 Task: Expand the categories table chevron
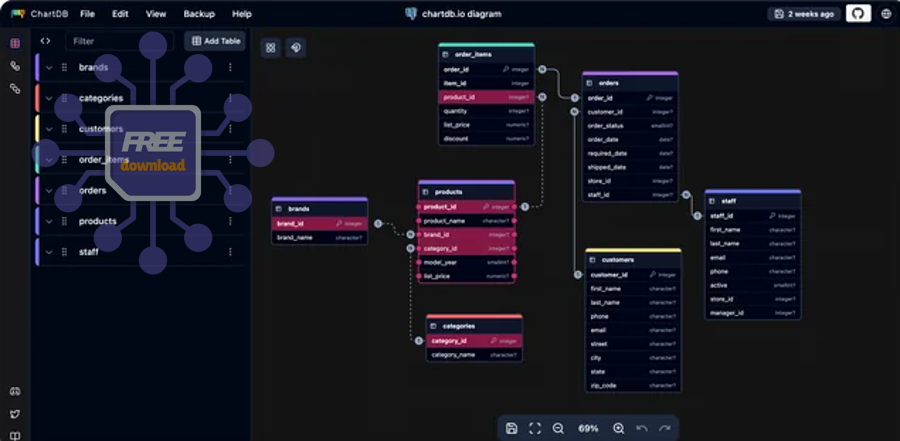pos(49,98)
